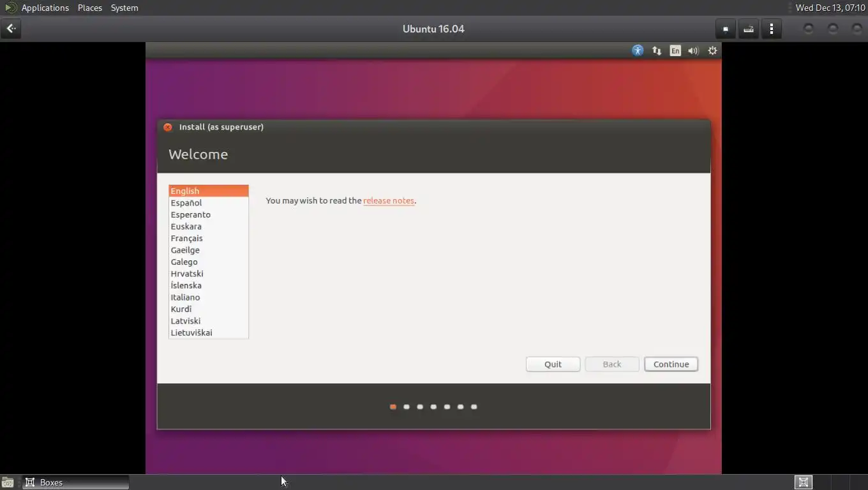Viewport: 868px width, 490px height.
Task: Open the keyboard shortcuts sender button
Action: pyautogui.click(x=749, y=29)
